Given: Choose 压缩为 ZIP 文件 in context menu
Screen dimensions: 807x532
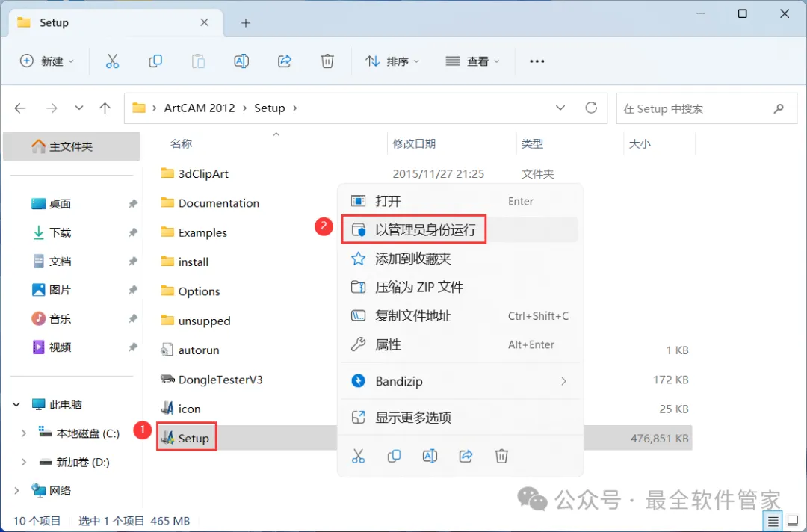Looking at the screenshot, I should (x=460, y=287).
